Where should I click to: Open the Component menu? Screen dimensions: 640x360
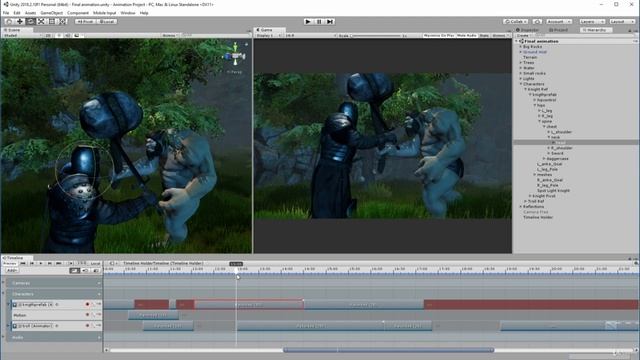click(x=78, y=13)
